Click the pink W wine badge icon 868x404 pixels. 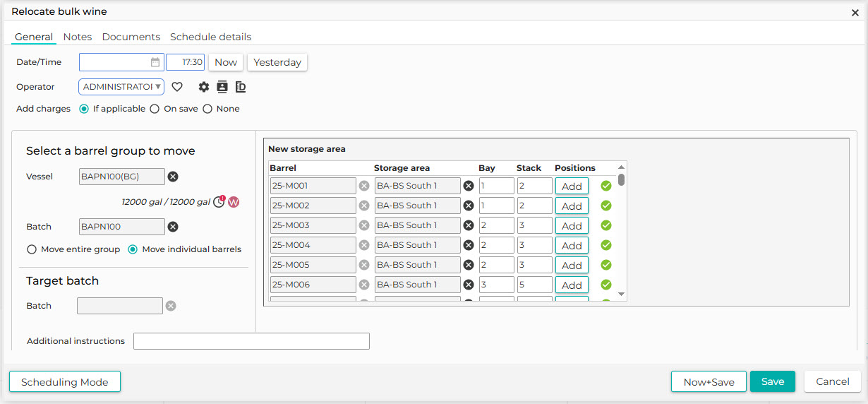[234, 202]
